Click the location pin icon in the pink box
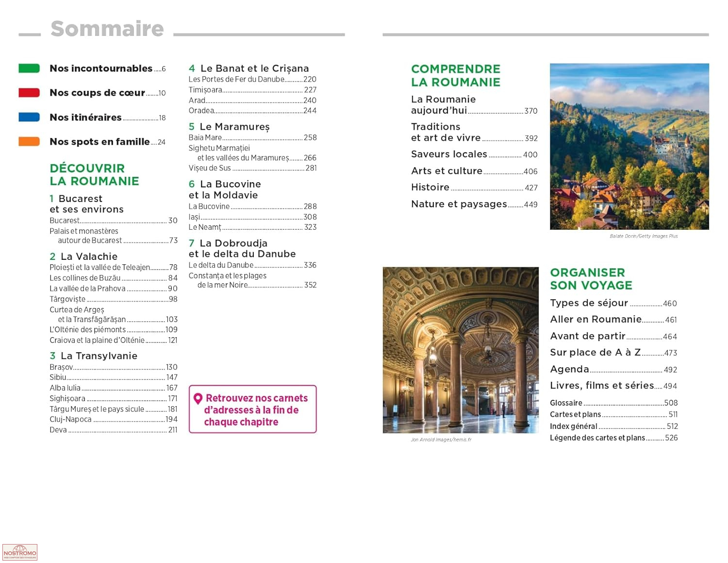The image size is (728, 563). click(198, 399)
